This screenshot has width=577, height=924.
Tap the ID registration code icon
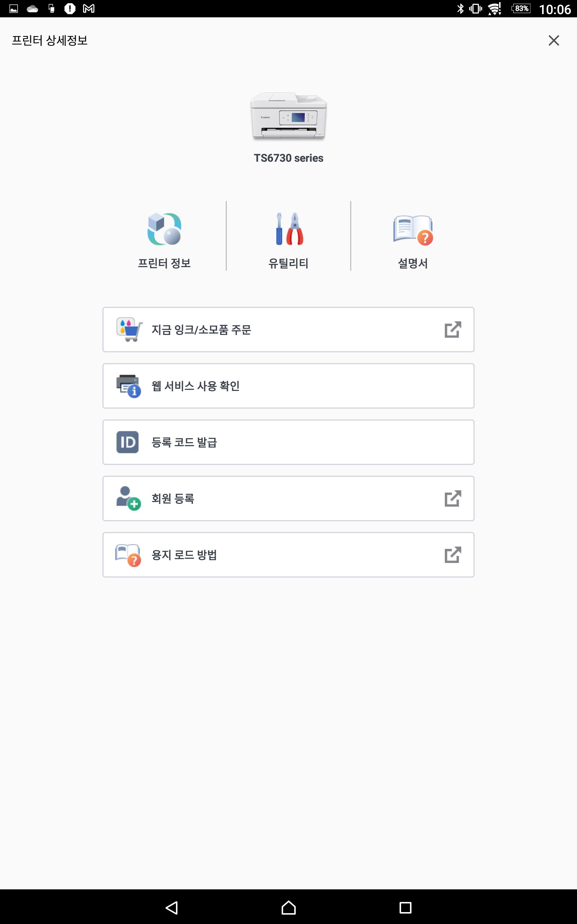pos(127,442)
